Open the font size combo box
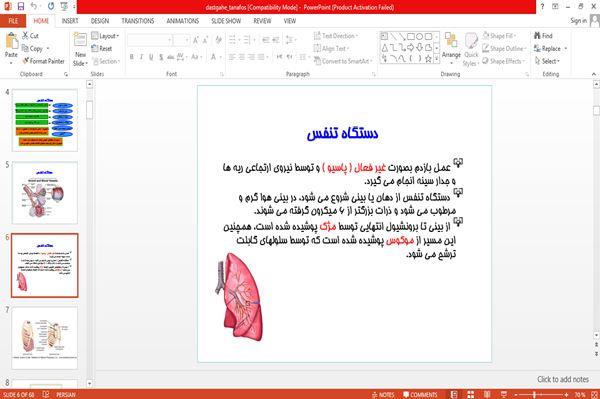Image resolution: width=600 pixels, height=399 pixels. click(181, 40)
